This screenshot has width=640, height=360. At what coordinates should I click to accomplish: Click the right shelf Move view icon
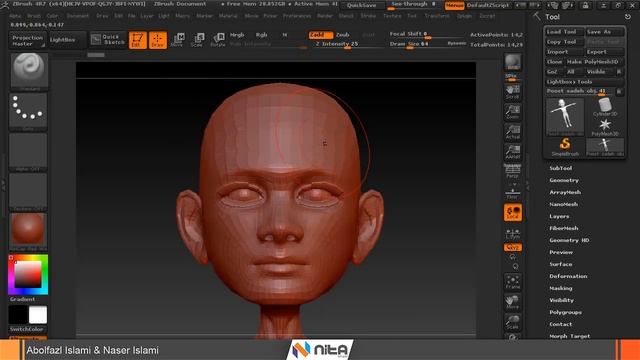pos(513,302)
